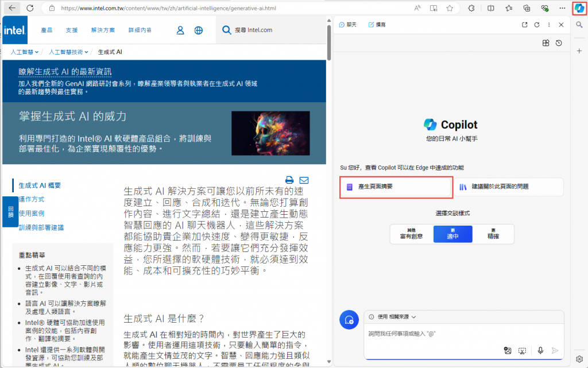Click the email envelope icon on page
The width and height of the screenshot is (588, 368).
click(304, 180)
